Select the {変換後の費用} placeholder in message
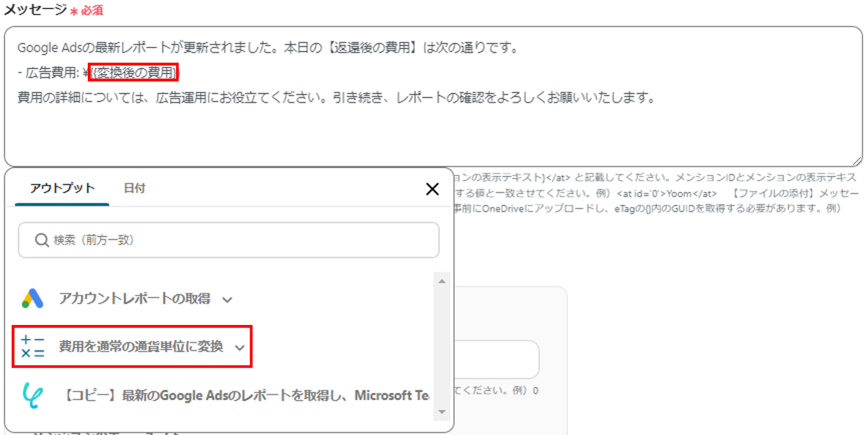This screenshot has height=435, width=868. (x=133, y=72)
